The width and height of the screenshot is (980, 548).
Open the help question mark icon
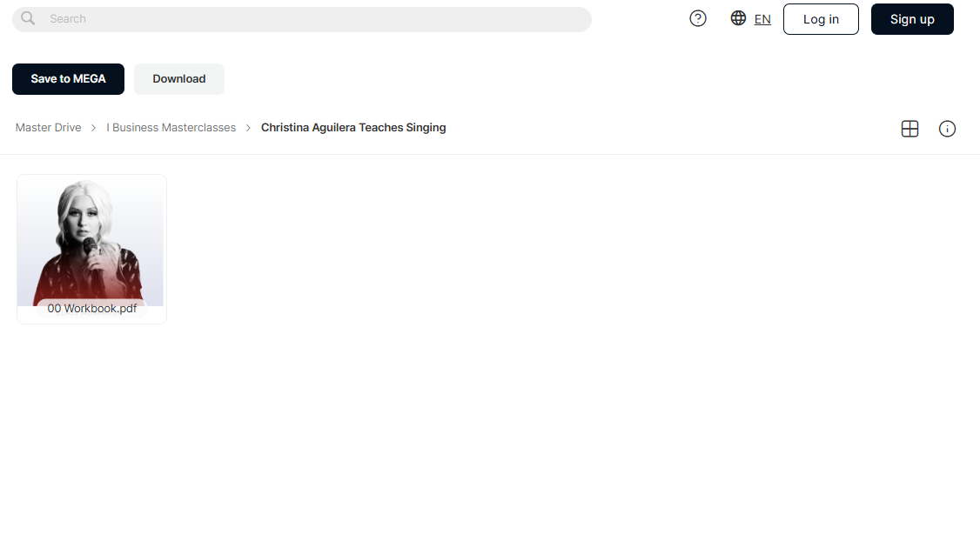point(697,19)
